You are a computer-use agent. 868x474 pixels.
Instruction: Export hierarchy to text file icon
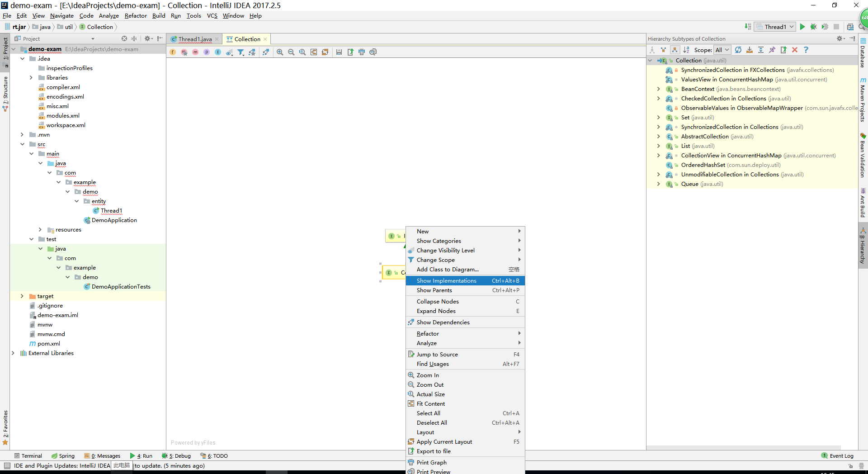click(x=783, y=50)
